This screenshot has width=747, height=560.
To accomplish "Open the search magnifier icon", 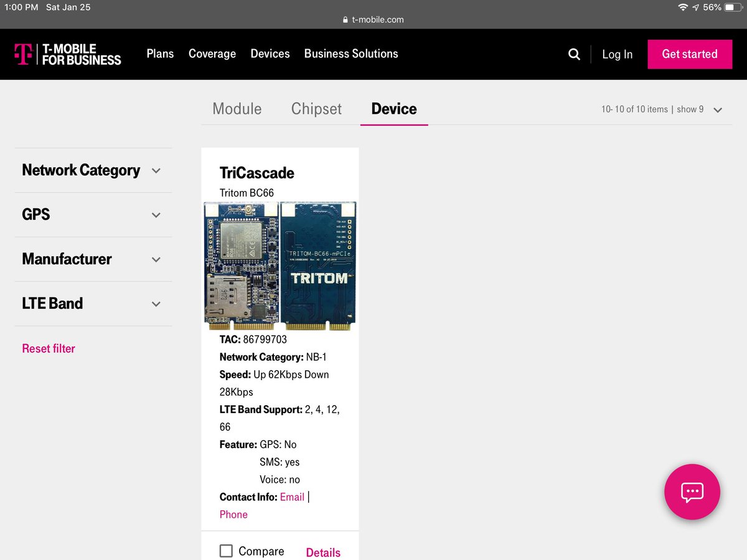I will click(x=573, y=54).
